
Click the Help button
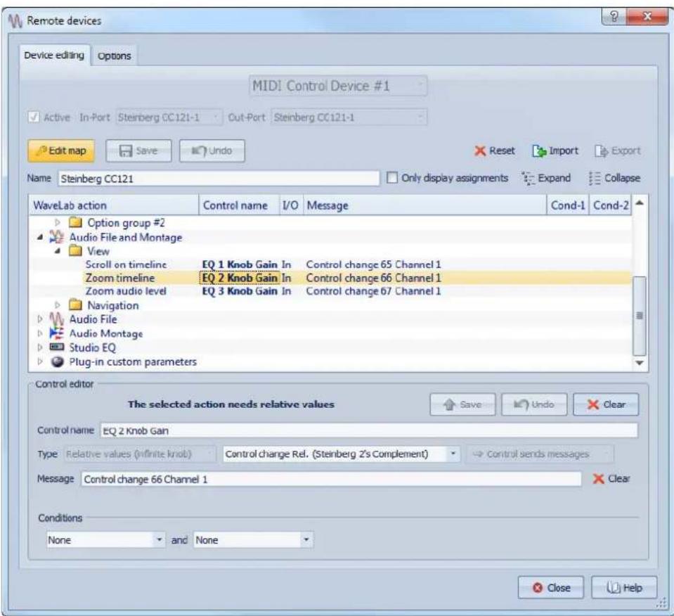pos(624,588)
